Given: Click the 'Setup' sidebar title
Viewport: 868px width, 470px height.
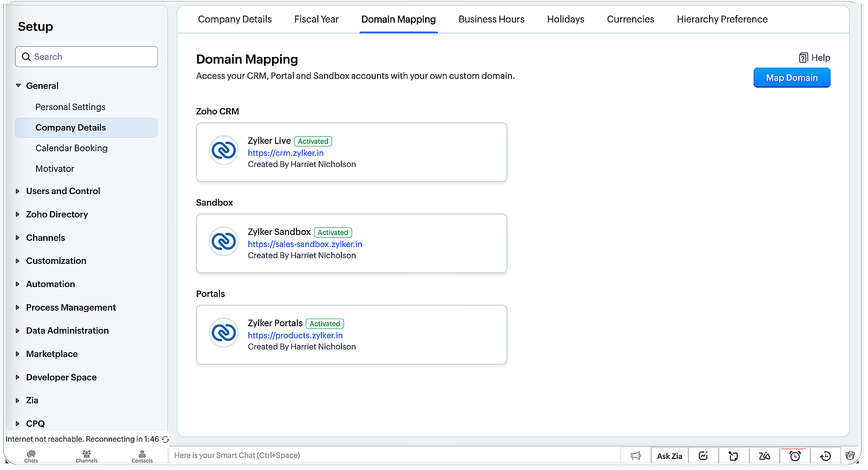Looking at the screenshot, I should click(36, 27).
